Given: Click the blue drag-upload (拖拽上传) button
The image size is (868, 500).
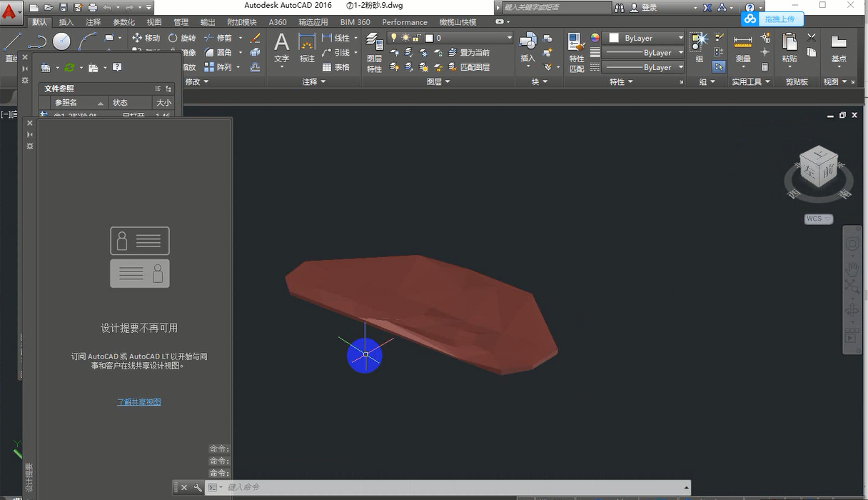Looking at the screenshot, I should pos(772,19).
